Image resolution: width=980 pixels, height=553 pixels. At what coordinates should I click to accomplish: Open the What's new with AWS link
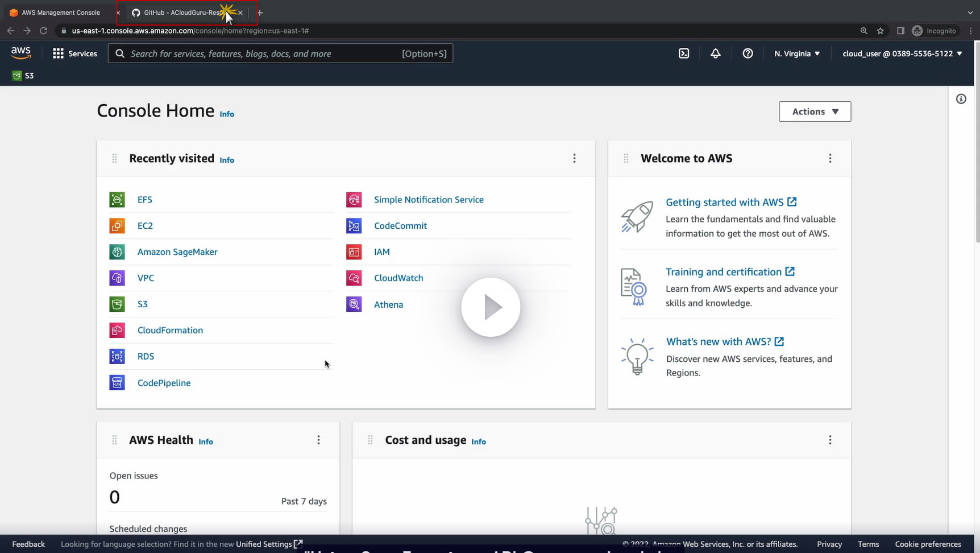tap(725, 341)
